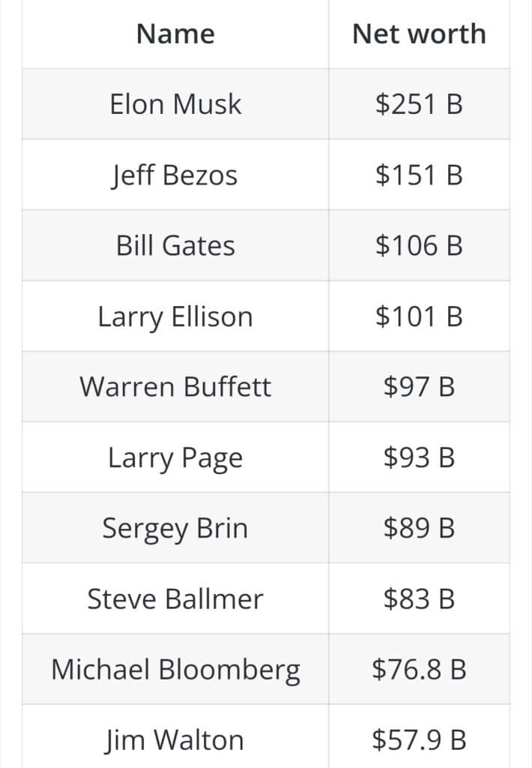Click on Warren Buffett's name

175,386
